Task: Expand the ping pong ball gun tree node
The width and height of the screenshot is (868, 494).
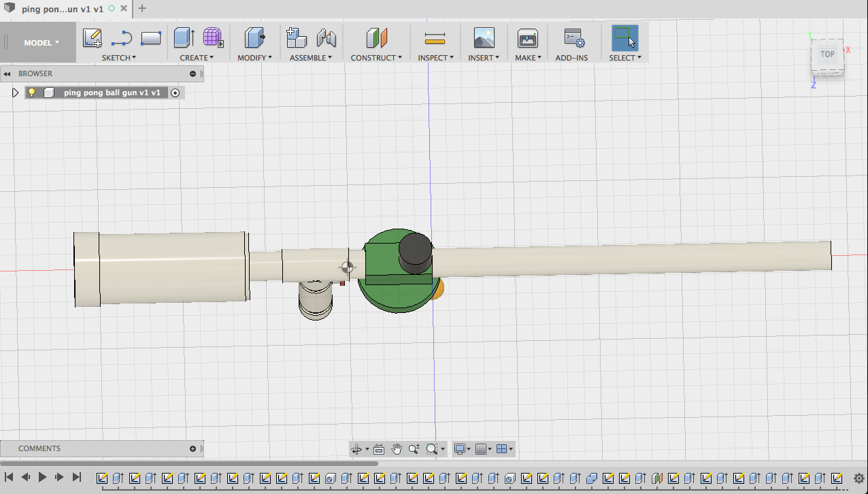Action: (x=15, y=93)
